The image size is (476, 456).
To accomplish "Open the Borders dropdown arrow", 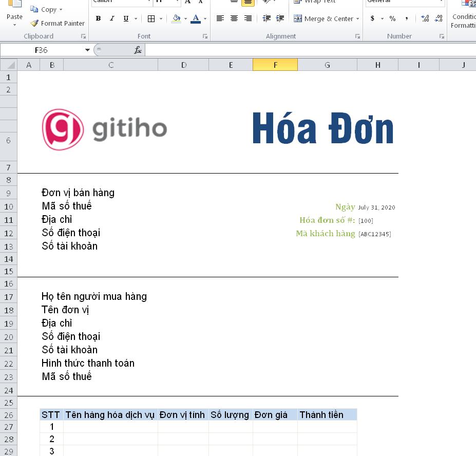I will coord(161,18).
